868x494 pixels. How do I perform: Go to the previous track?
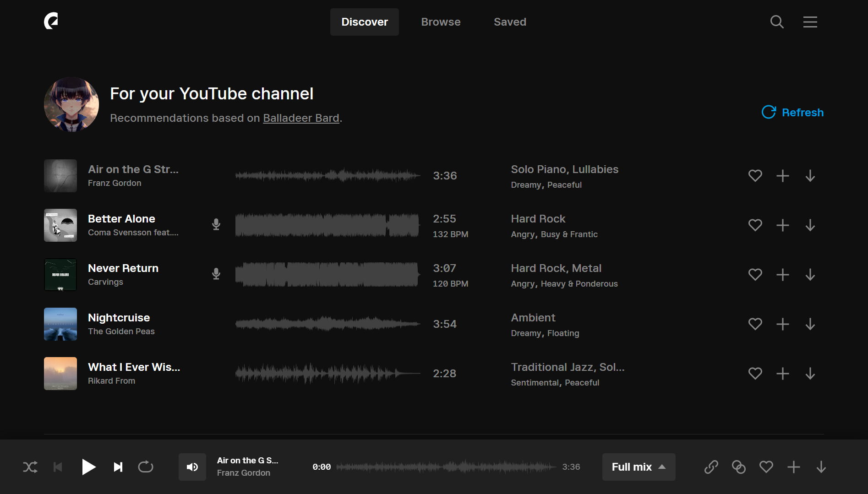(58, 467)
